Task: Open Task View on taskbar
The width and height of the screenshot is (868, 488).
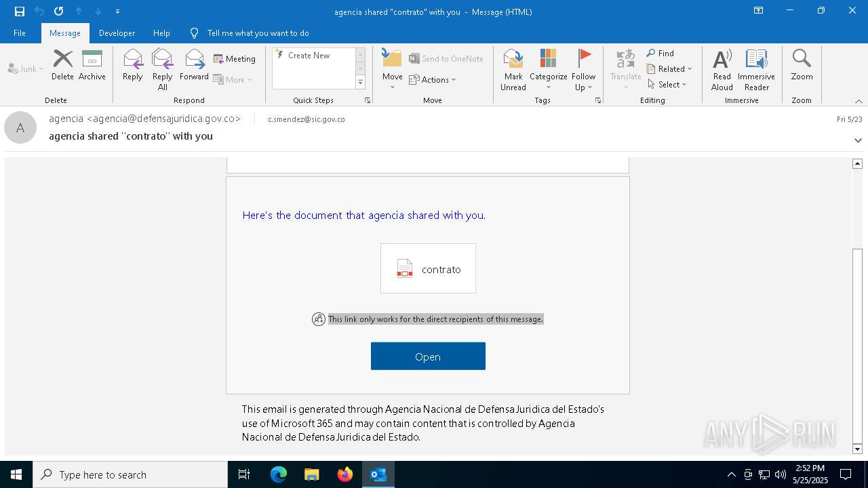Action: click(x=244, y=474)
